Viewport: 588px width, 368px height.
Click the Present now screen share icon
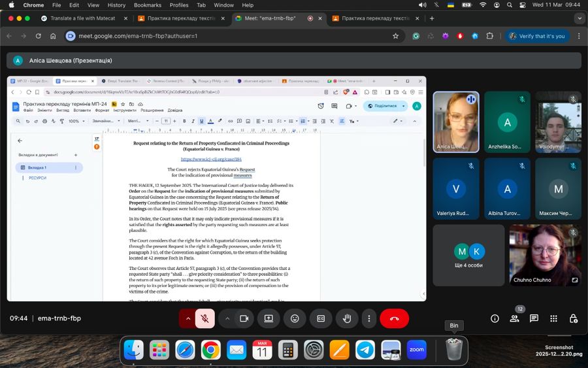tap(269, 318)
